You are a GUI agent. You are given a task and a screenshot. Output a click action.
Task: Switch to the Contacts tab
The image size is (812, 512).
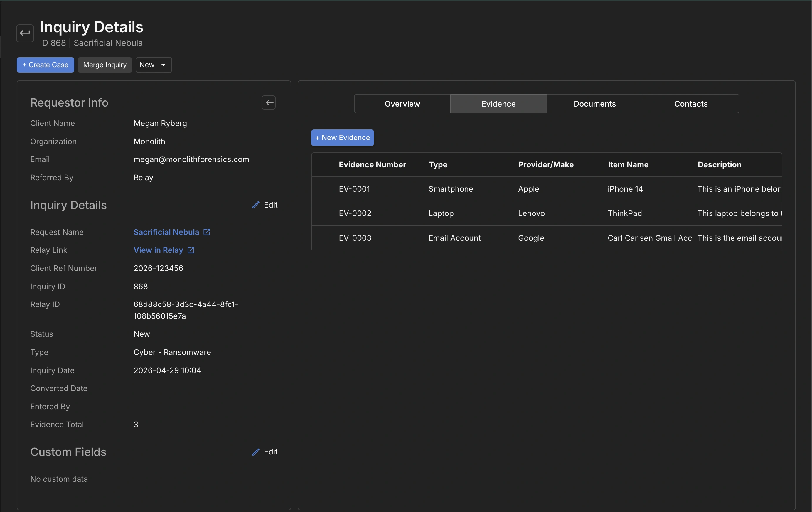(690, 104)
